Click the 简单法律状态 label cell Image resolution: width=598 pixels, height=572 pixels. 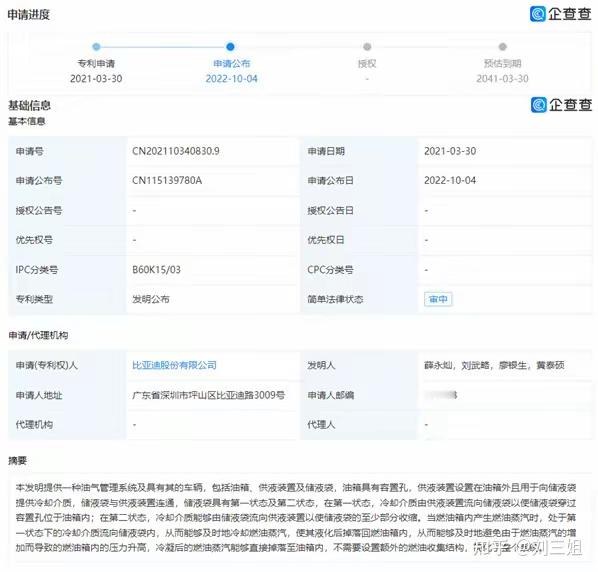[359, 299]
